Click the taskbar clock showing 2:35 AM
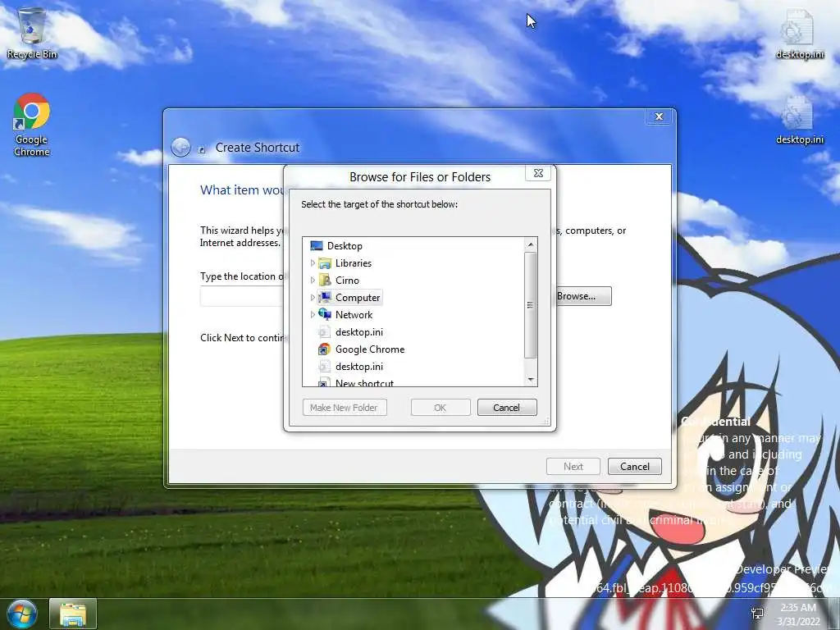 click(798, 614)
